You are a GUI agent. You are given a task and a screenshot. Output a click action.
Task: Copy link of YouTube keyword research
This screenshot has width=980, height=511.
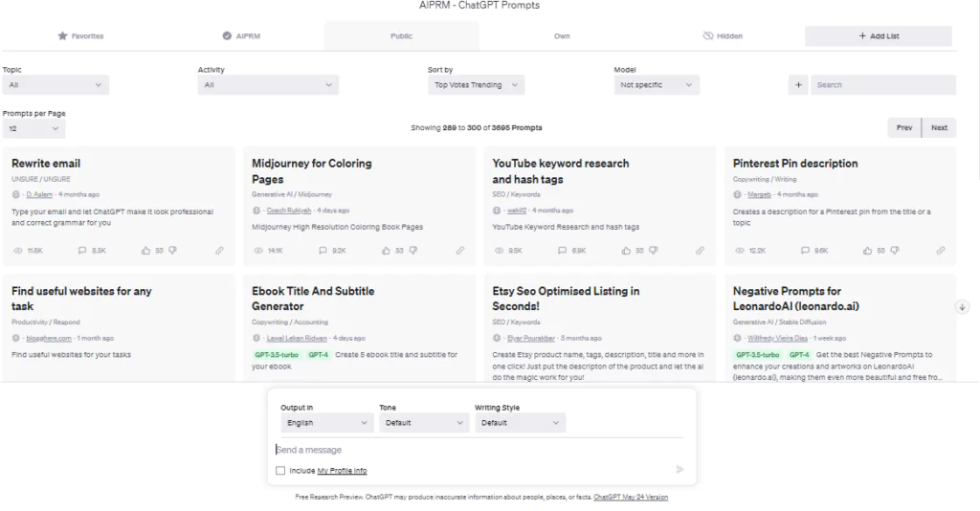700,251
